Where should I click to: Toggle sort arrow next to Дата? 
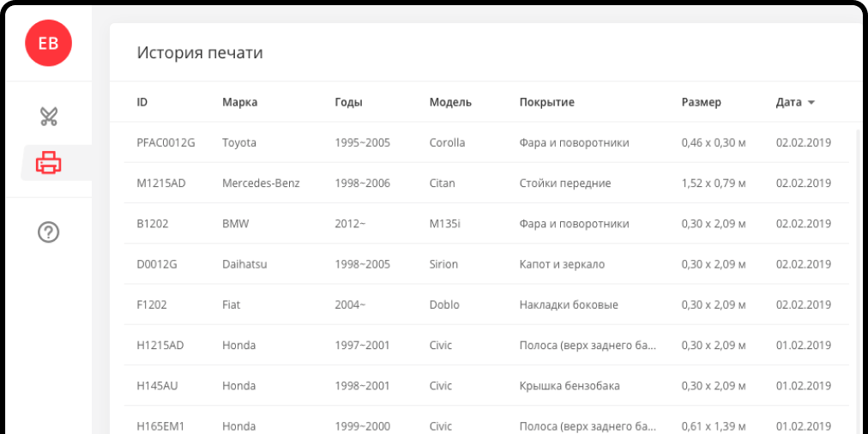811,103
